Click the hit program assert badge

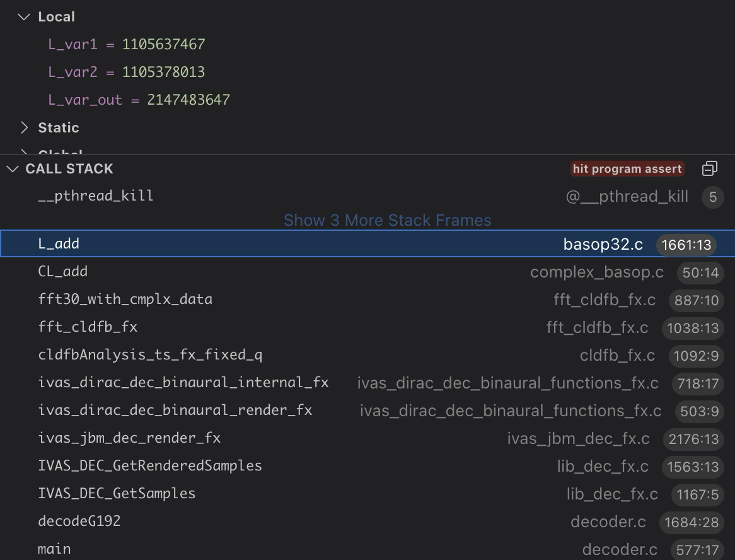pyautogui.click(x=627, y=169)
